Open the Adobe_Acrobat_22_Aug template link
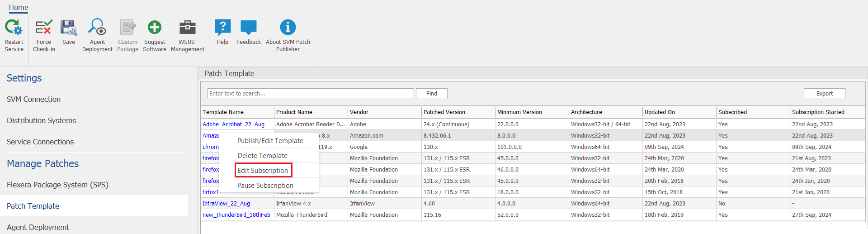This screenshot has width=868, height=234. 233,124
